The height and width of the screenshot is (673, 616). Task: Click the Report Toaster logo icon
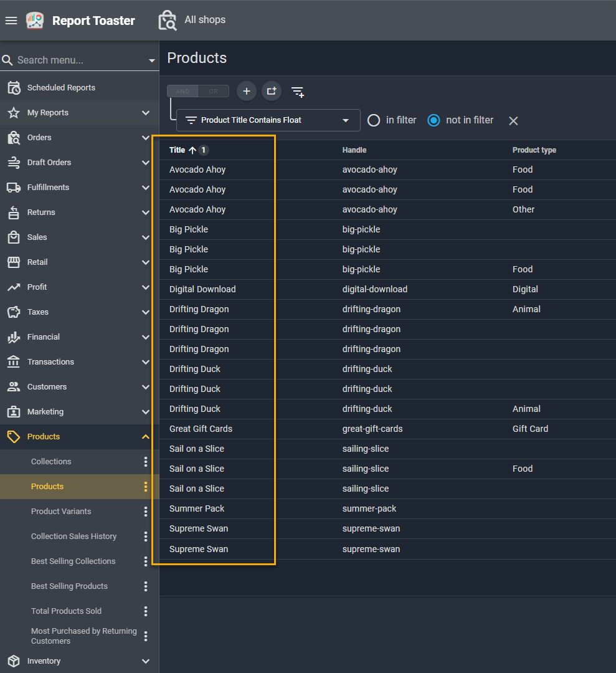(x=35, y=21)
